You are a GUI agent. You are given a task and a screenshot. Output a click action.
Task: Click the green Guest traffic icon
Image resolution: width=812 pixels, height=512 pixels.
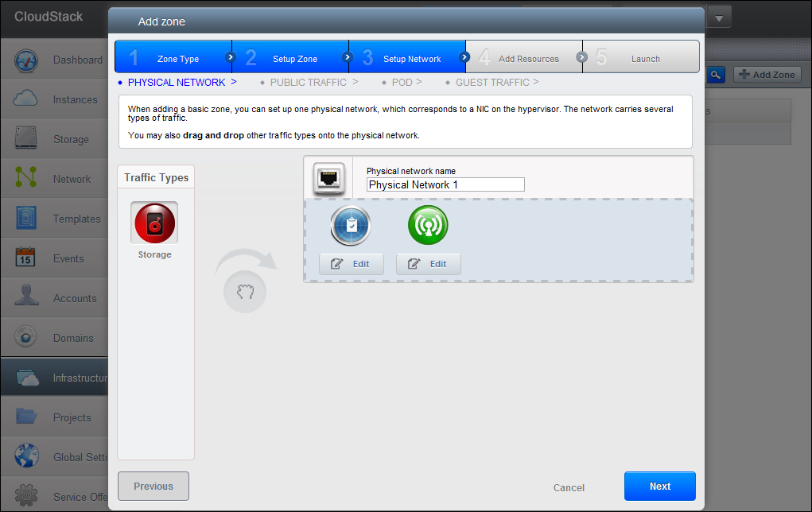pyautogui.click(x=428, y=226)
